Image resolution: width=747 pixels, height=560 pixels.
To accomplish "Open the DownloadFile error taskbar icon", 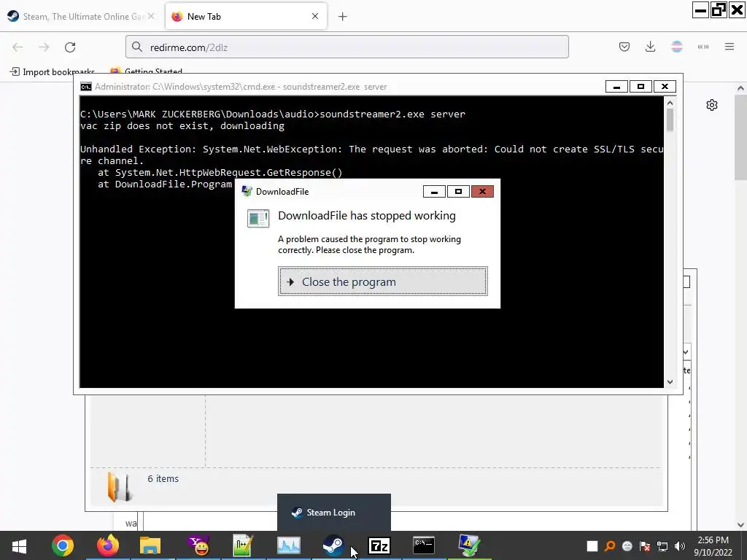I will click(x=469, y=545).
